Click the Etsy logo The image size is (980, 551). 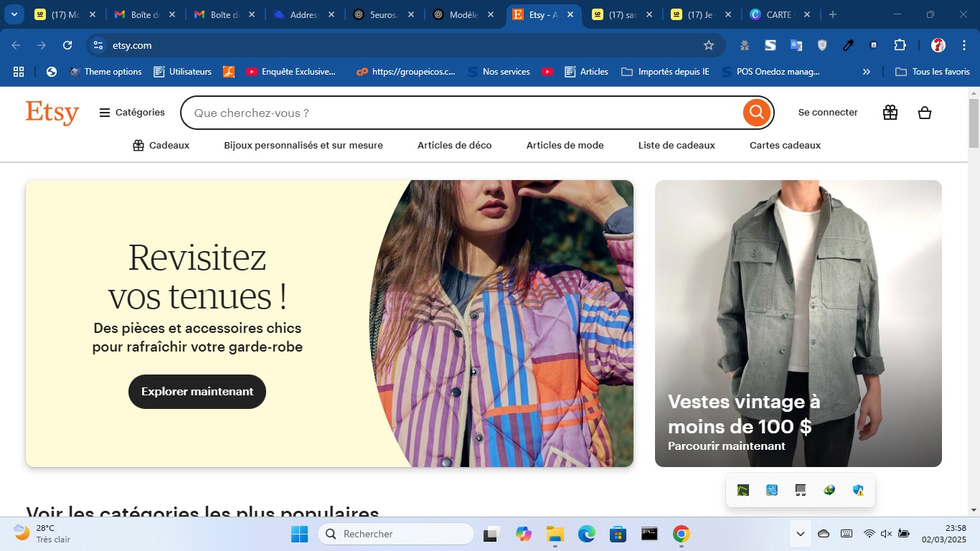52,113
